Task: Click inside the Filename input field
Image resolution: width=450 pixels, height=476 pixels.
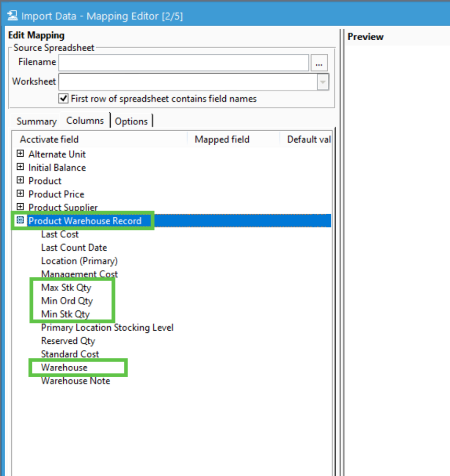Action: point(183,62)
